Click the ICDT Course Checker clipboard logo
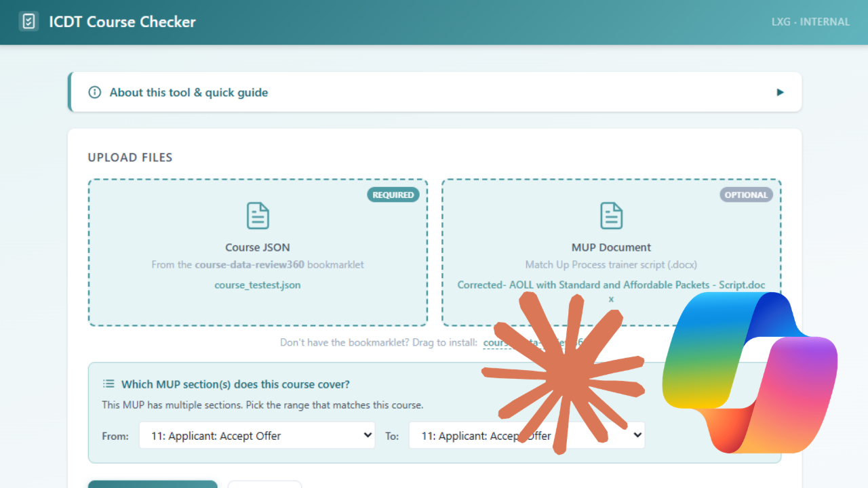 pos(28,21)
